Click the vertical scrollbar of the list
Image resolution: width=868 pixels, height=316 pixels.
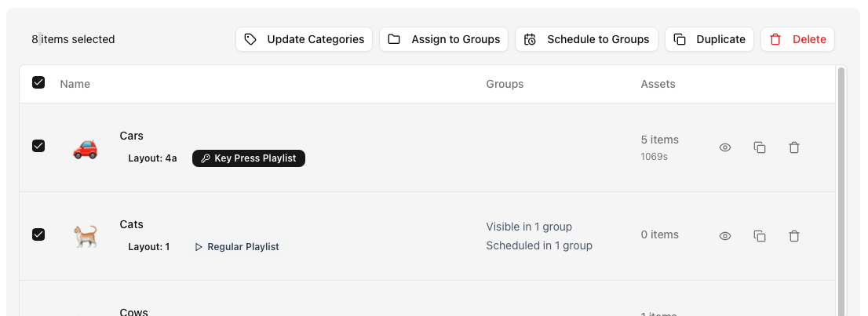point(841,188)
